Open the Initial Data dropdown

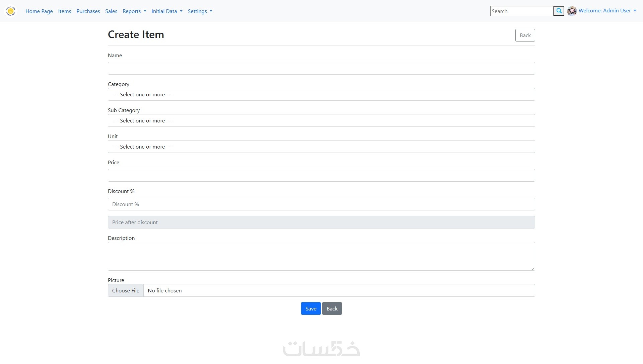click(x=167, y=11)
